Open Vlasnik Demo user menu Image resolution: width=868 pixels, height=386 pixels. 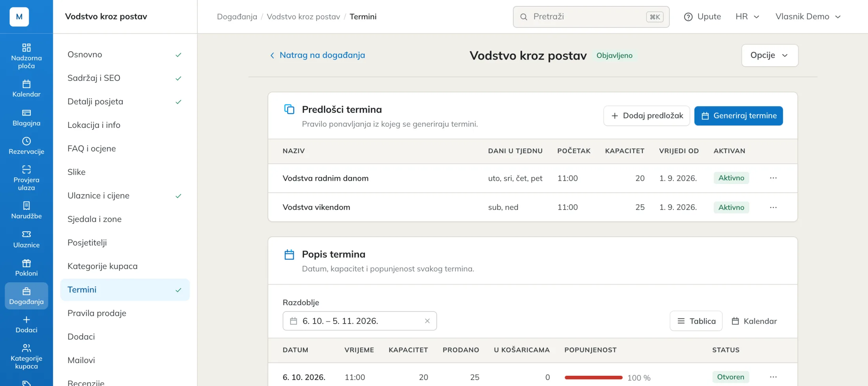click(x=808, y=17)
